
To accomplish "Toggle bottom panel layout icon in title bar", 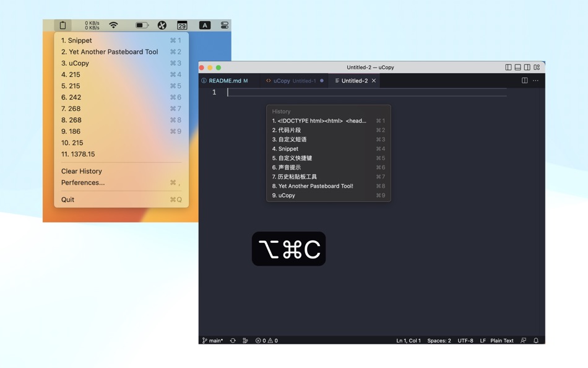I will click(x=518, y=67).
